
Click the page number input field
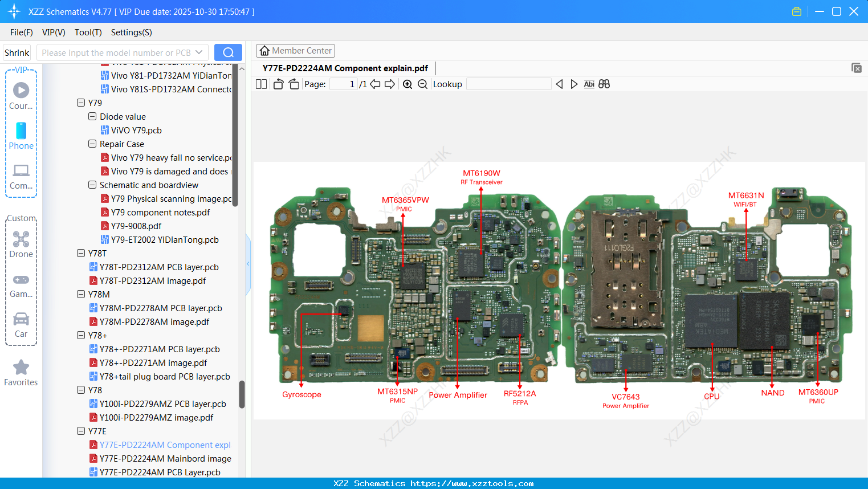tap(343, 84)
